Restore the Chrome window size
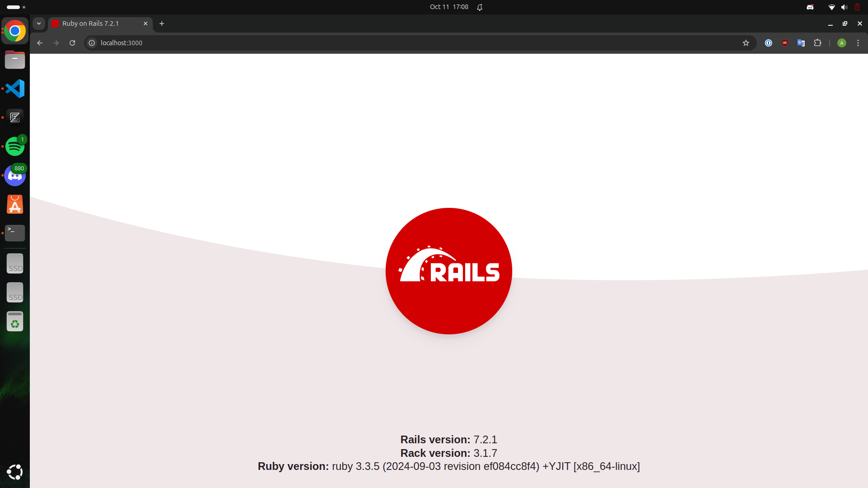Image resolution: width=868 pixels, height=488 pixels. click(x=845, y=23)
